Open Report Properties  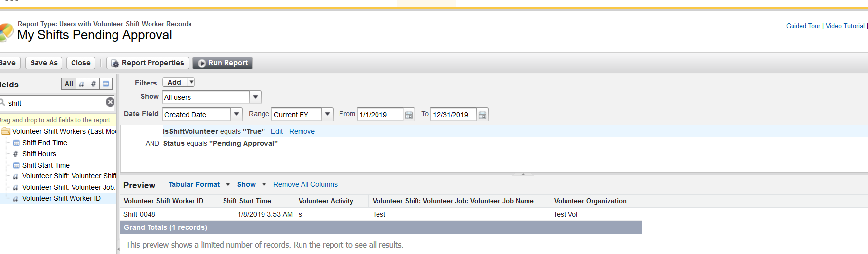148,63
